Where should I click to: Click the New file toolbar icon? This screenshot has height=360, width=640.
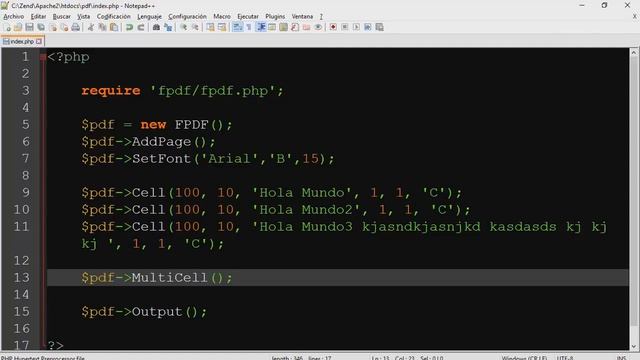[x=7, y=27]
